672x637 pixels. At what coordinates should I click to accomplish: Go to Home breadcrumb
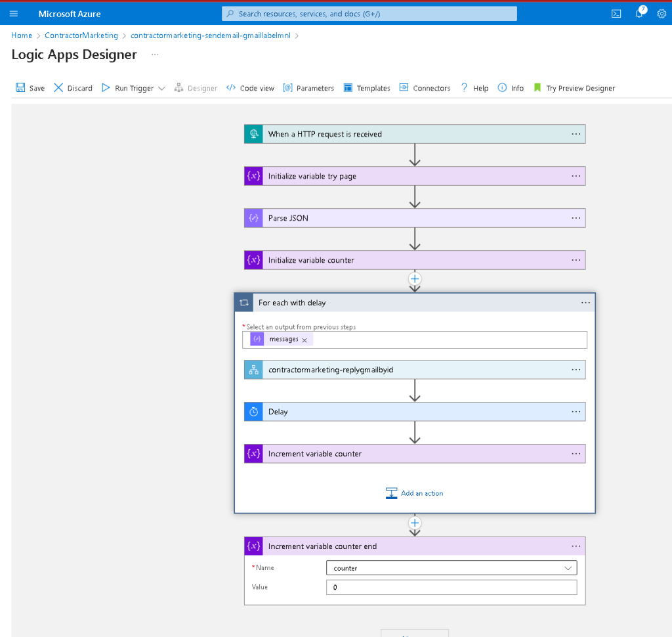tap(22, 35)
